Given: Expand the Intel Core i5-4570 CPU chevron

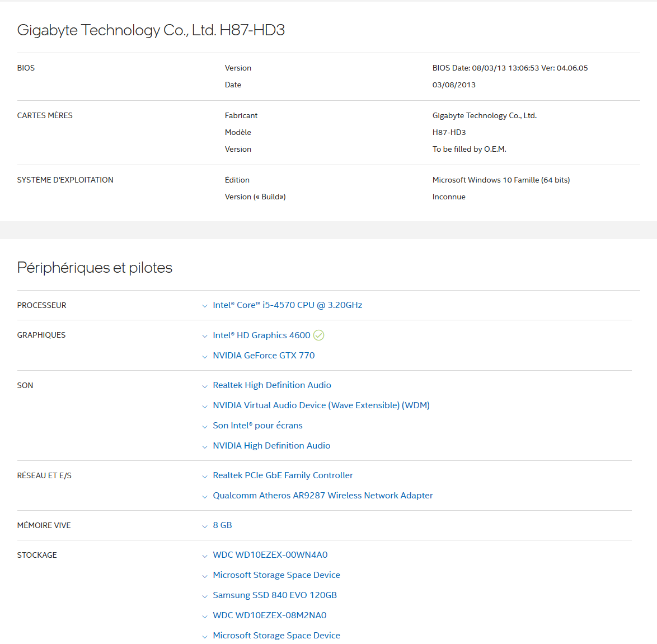Looking at the screenshot, I should coord(205,306).
